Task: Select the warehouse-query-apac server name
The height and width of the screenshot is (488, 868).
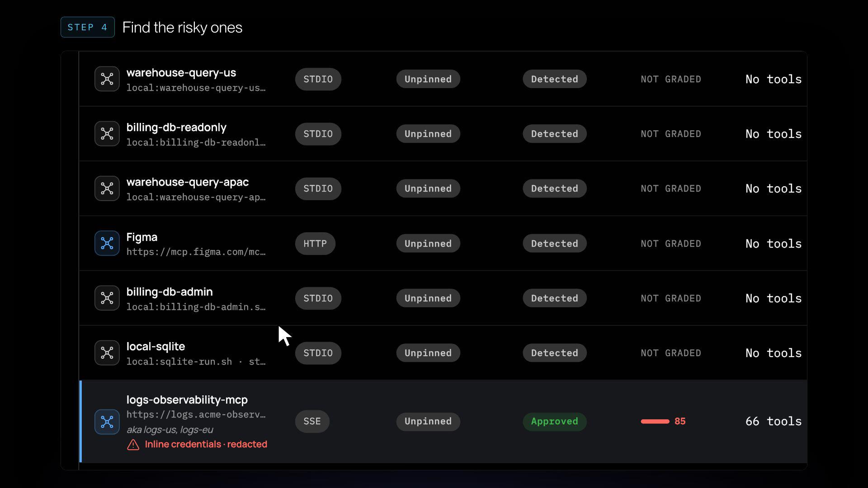Action: [x=188, y=182]
